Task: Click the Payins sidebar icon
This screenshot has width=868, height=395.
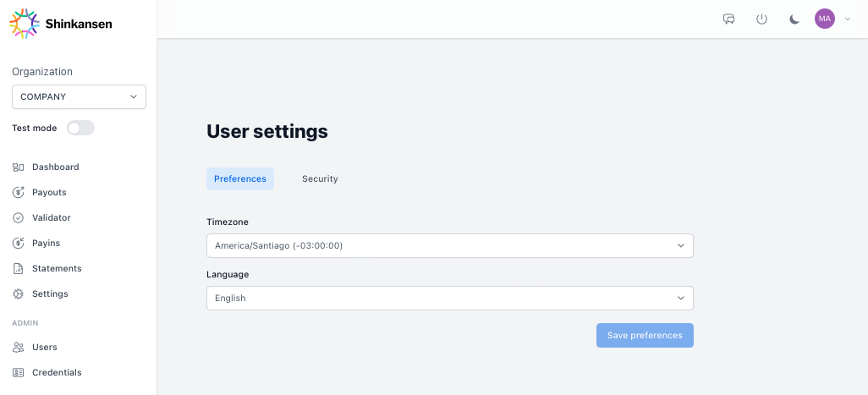Action: pos(19,243)
